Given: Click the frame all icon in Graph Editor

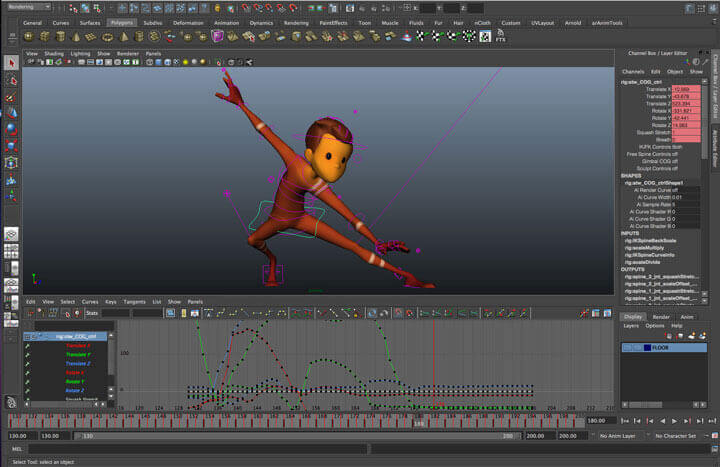Looking at the screenshot, I should click(x=170, y=313).
